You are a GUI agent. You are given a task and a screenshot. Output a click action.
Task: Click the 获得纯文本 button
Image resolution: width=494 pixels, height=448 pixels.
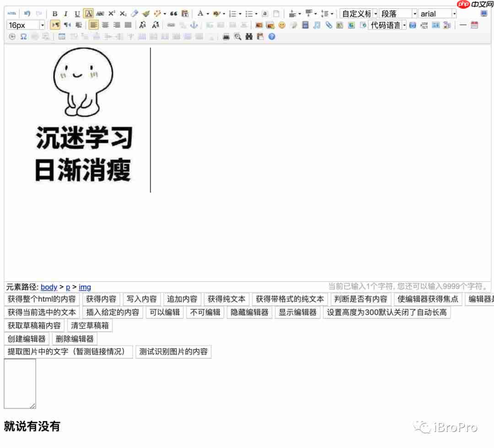(x=226, y=299)
